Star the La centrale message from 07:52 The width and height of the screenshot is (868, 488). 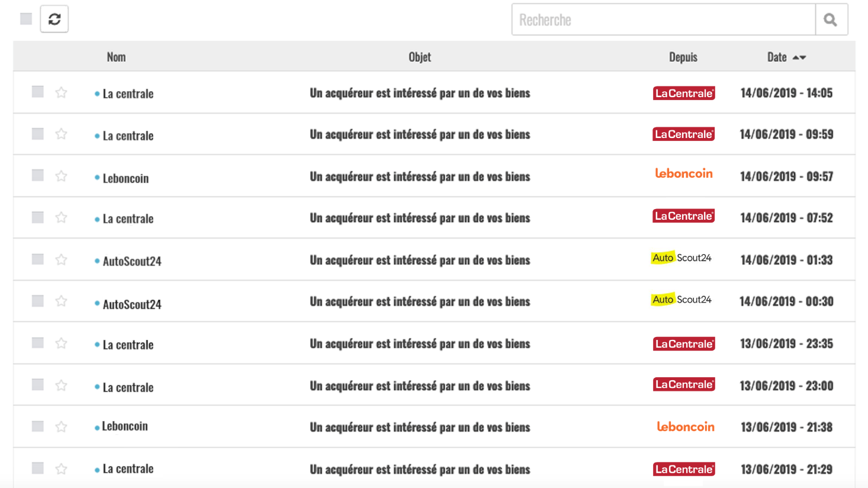click(x=61, y=218)
